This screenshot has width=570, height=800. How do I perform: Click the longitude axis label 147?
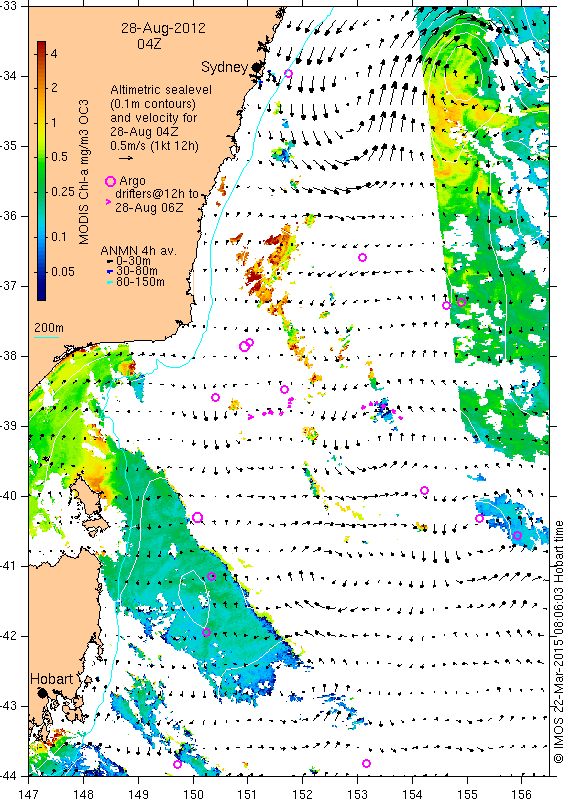point(28,793)
